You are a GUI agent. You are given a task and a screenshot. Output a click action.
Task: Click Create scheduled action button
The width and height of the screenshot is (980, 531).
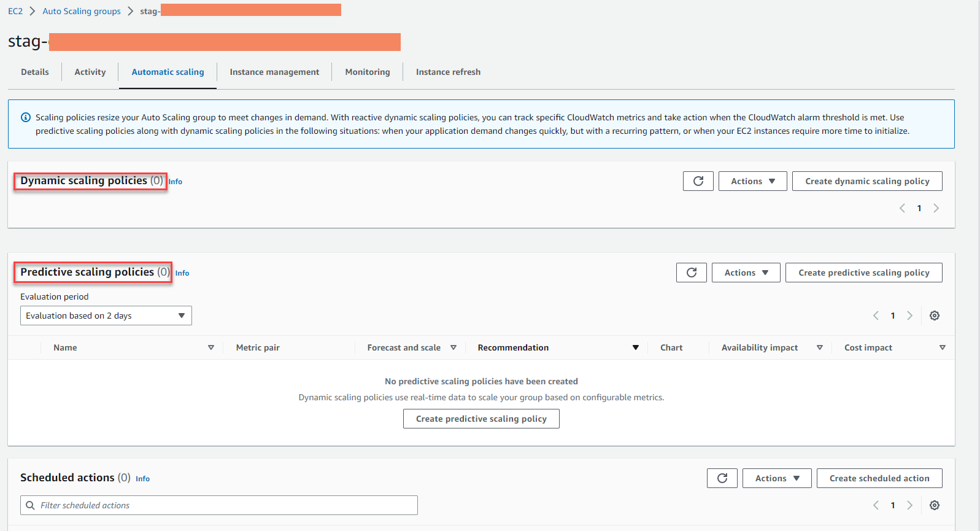tap(879, 478)
